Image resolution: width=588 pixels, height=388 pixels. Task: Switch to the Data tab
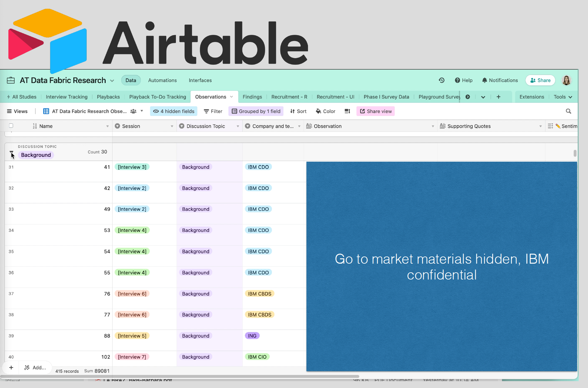[x=131, y=80]
